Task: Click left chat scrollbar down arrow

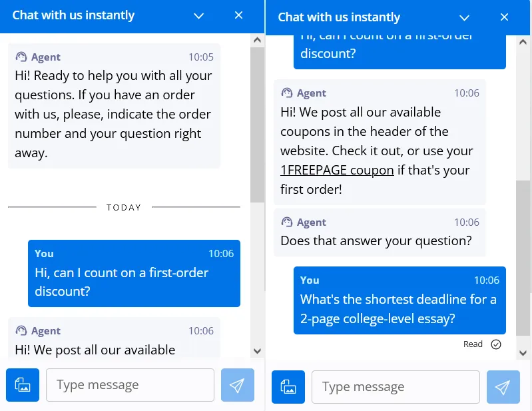Action: point(257,351)
